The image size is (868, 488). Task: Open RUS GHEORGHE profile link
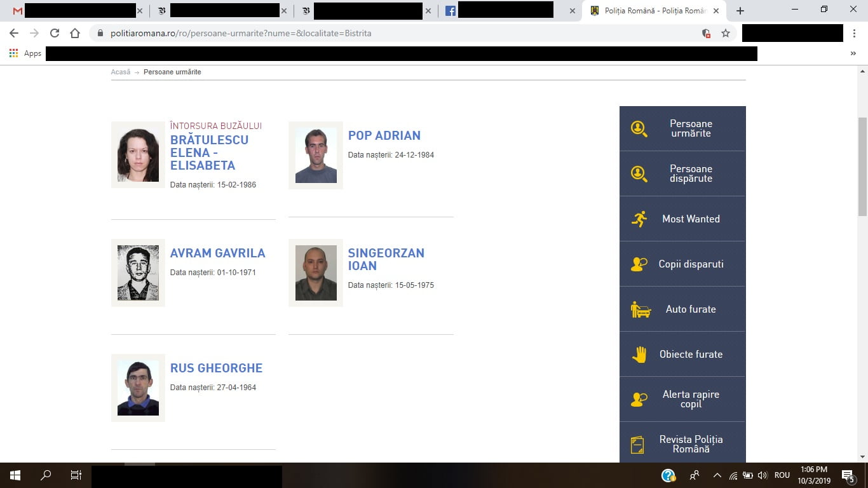point(216,368)
